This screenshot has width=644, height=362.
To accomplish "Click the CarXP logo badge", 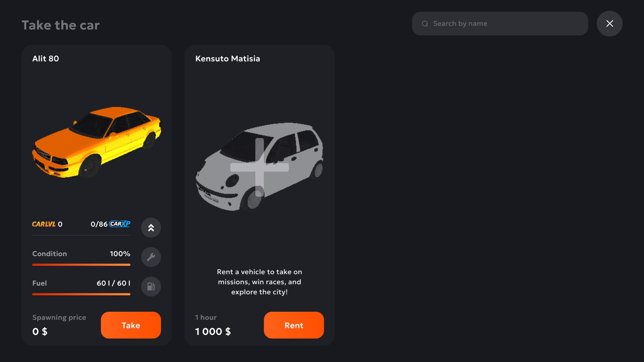I will click(120, 224).
